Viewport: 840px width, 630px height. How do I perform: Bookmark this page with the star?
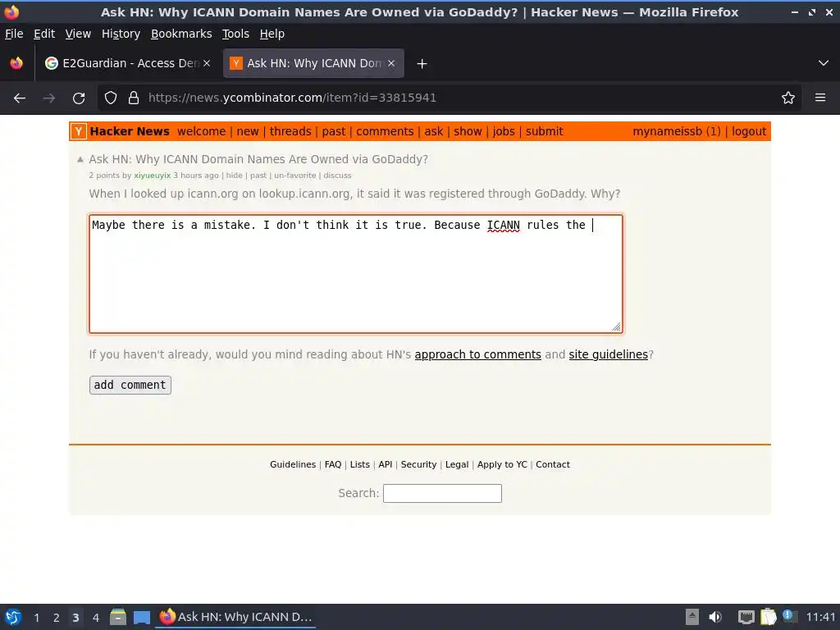click(788, 98)
